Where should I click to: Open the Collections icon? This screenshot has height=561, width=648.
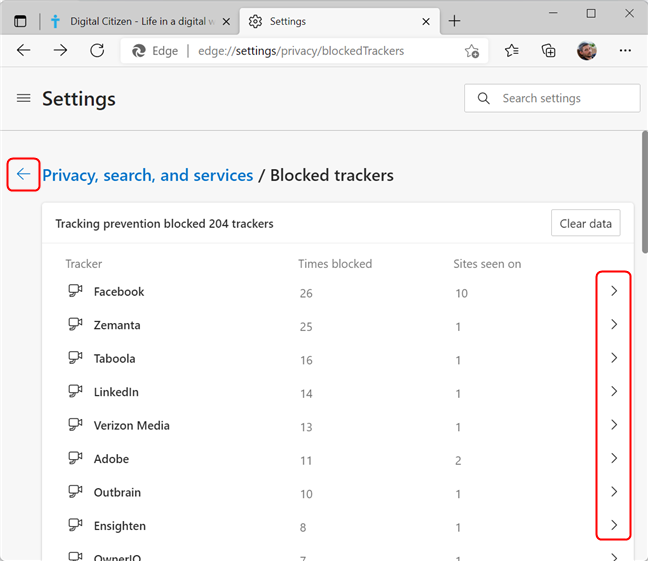548,50
